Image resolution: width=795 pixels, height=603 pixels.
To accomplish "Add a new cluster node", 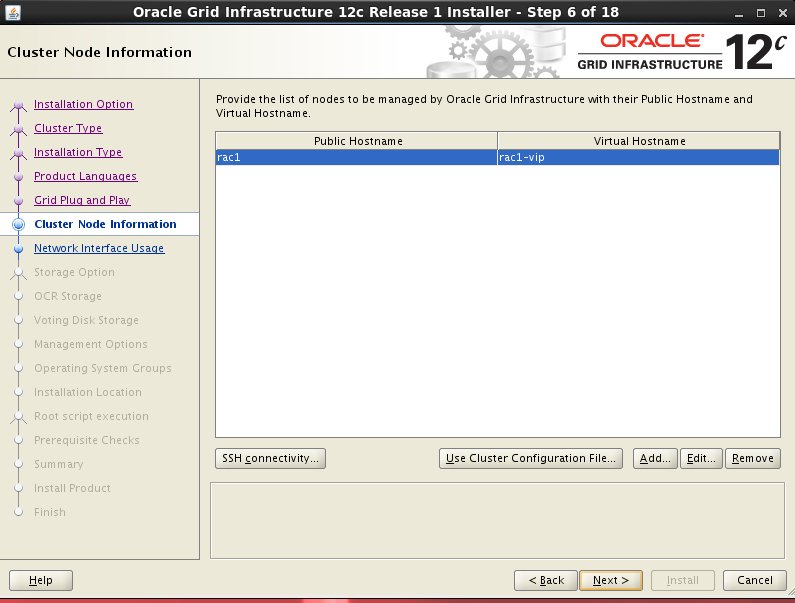I will (x=655, y=458).
